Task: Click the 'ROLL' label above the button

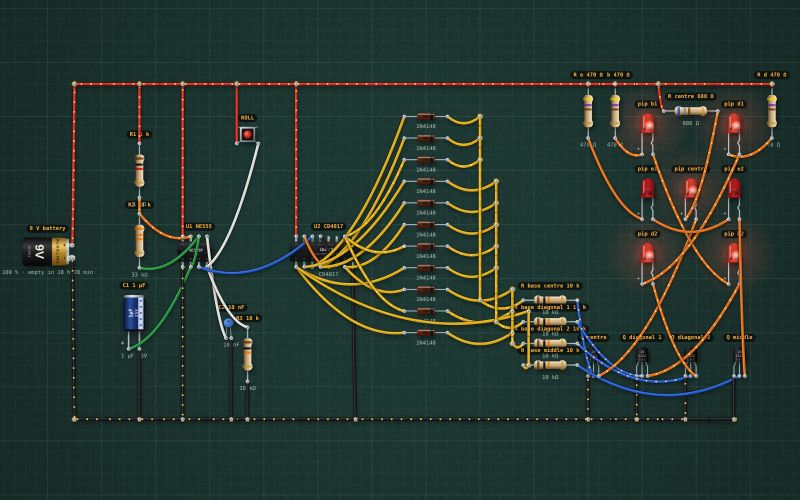Action: [x=247, y=118]
